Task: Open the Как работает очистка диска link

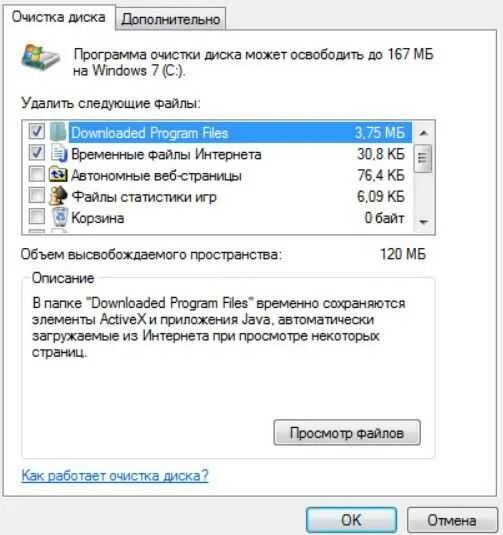Action: 115,476
